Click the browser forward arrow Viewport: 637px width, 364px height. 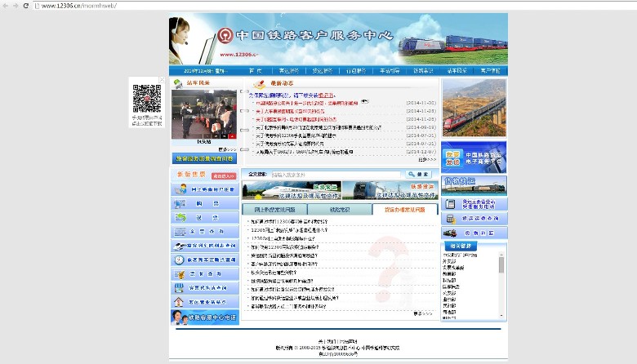coord(16,6)
